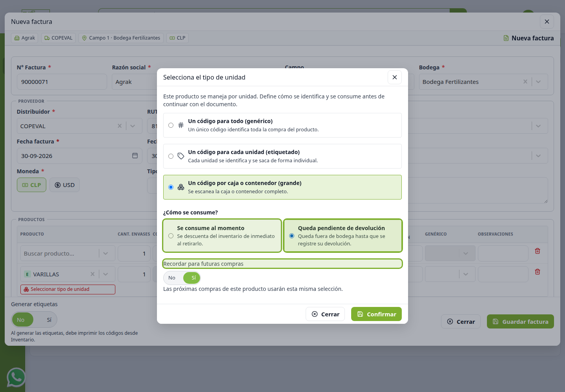Expand the Bodega dropdown chevron
Viewport: 565px width, 392px height.
(538, 82)
